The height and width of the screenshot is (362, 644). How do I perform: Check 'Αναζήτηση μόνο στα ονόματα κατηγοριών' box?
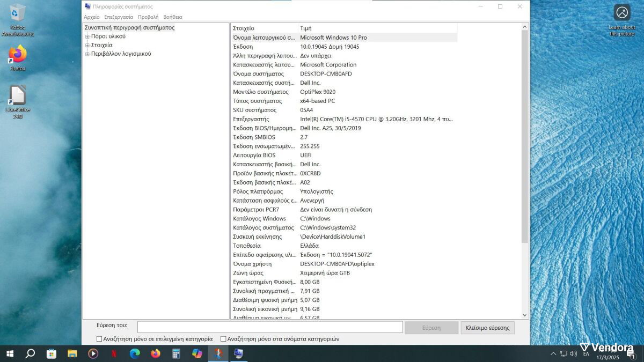click(223, 339)
